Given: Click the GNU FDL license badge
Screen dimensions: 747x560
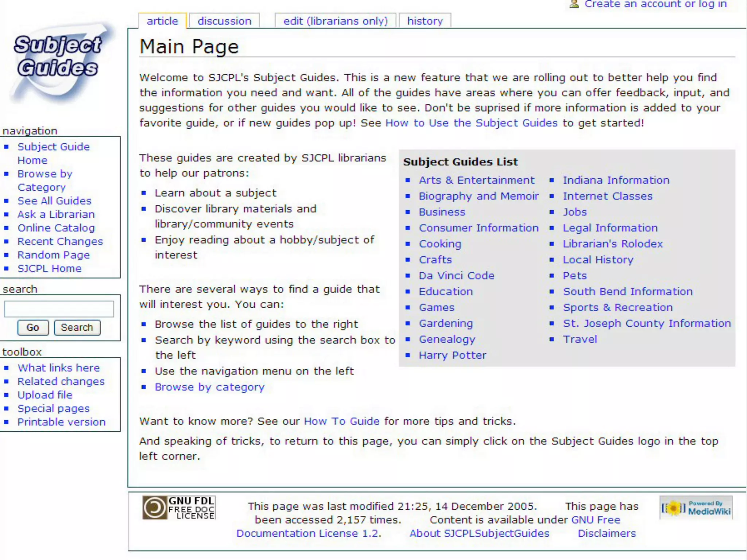Looking at the screenshot, I should [179, 507].
